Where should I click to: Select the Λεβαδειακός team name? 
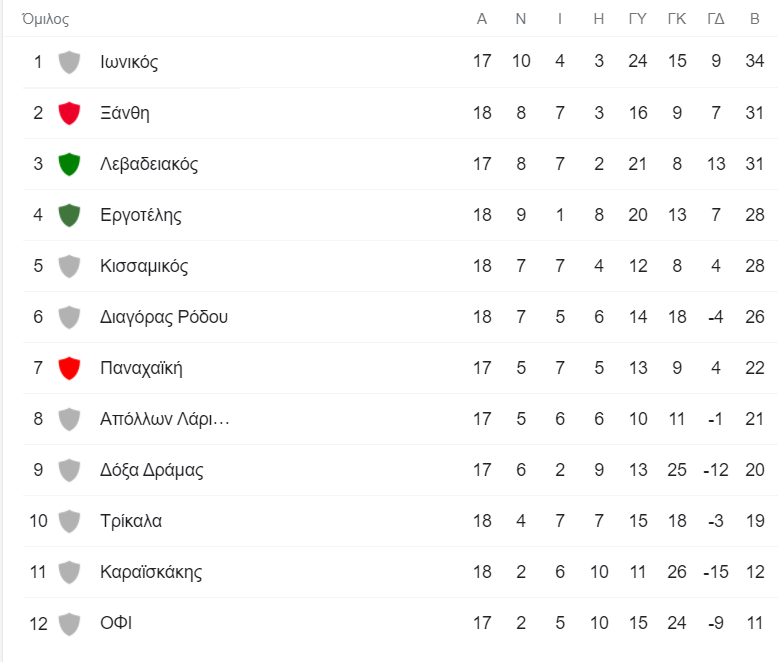click(149, 164)
